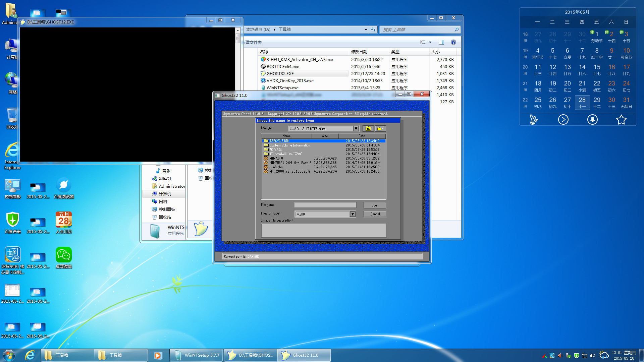The height and width of the screenshot is (362, 644).
Task: Open Intel graphics control panel desktop icon
Action: pyautogui.click(x=13, y=261)
